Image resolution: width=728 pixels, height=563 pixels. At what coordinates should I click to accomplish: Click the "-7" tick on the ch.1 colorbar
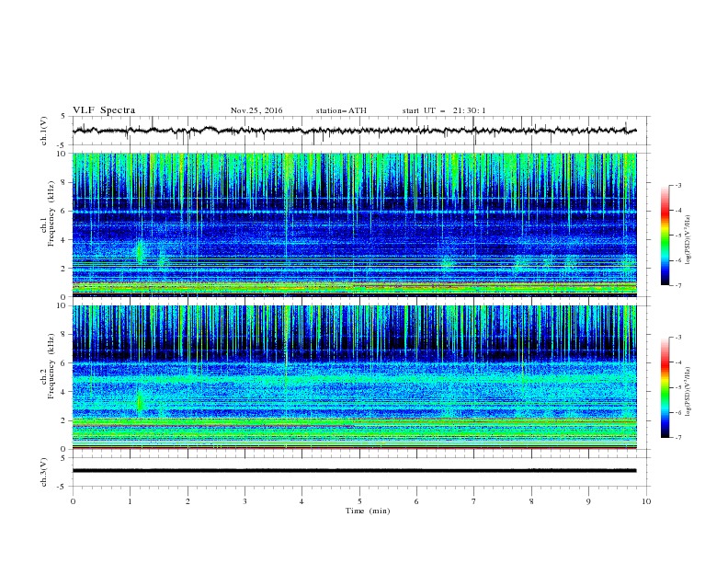(x=677, y=286)
